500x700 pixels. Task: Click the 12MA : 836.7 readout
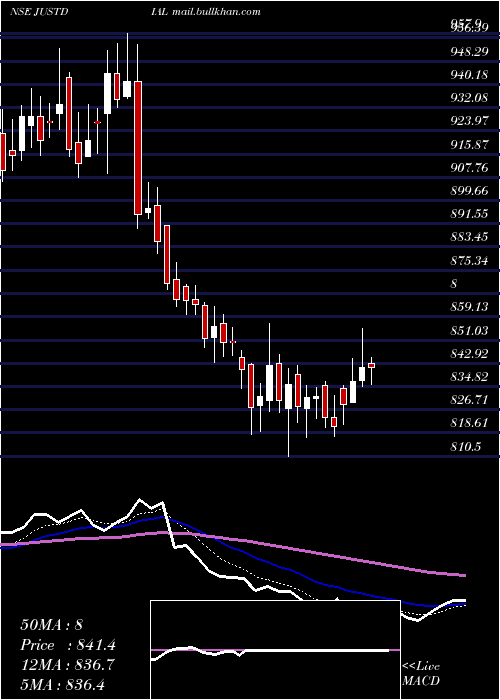pos(67,665)
